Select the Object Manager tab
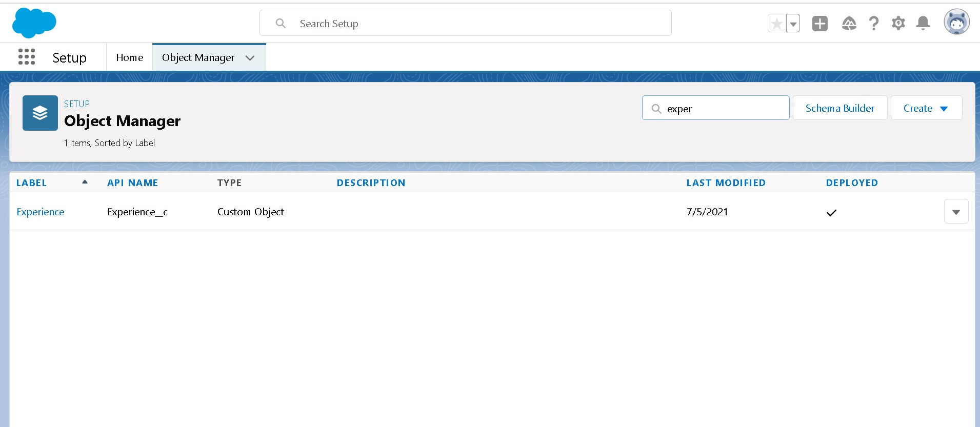This screenshot has width=980, height=427. (198, 57)
